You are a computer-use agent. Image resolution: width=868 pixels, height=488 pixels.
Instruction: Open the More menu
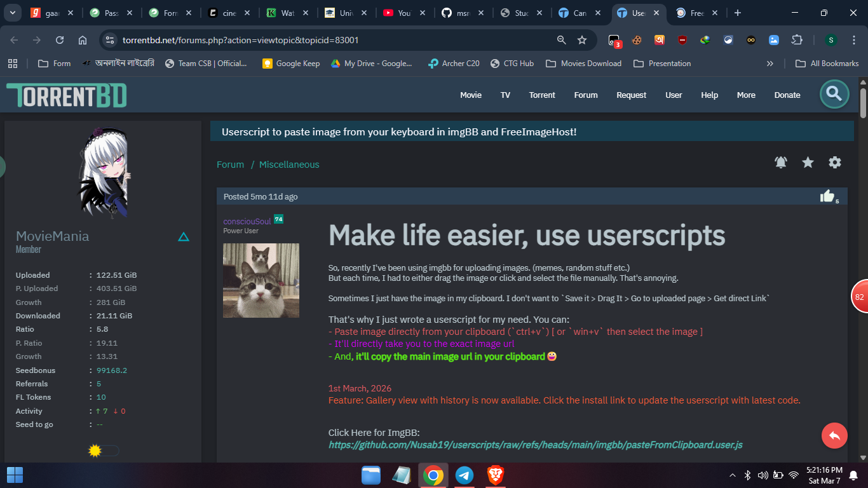746,95
